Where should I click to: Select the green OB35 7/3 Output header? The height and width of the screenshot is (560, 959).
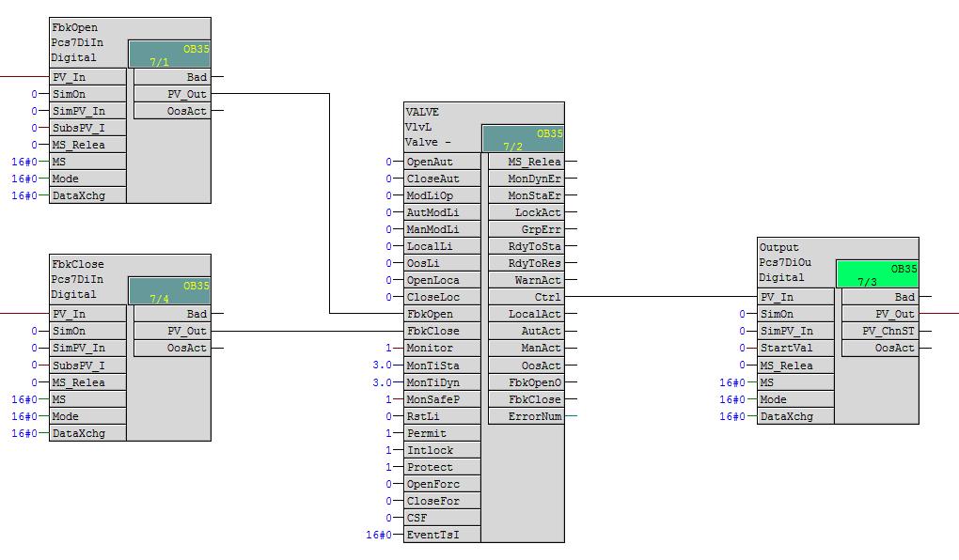coord(877,273)
